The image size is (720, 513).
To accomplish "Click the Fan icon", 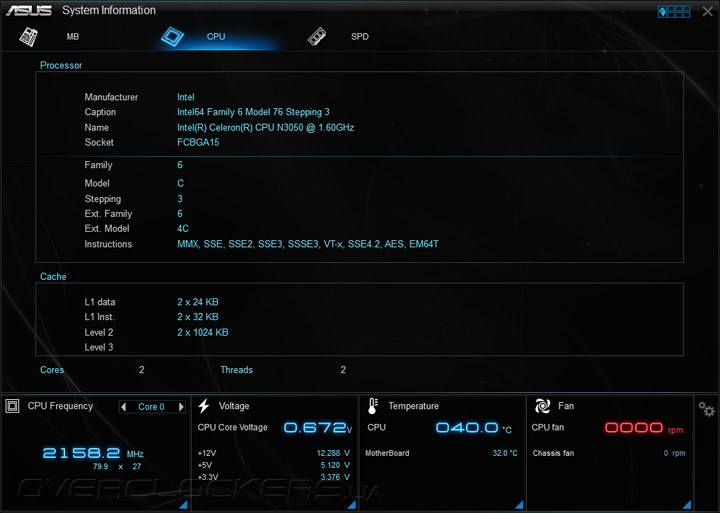I will tap(542, 406).
